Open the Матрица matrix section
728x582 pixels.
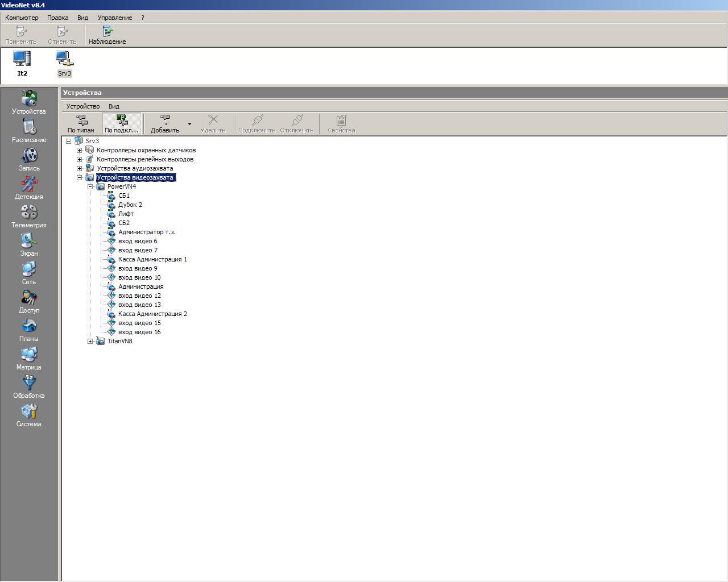point(28,358)
